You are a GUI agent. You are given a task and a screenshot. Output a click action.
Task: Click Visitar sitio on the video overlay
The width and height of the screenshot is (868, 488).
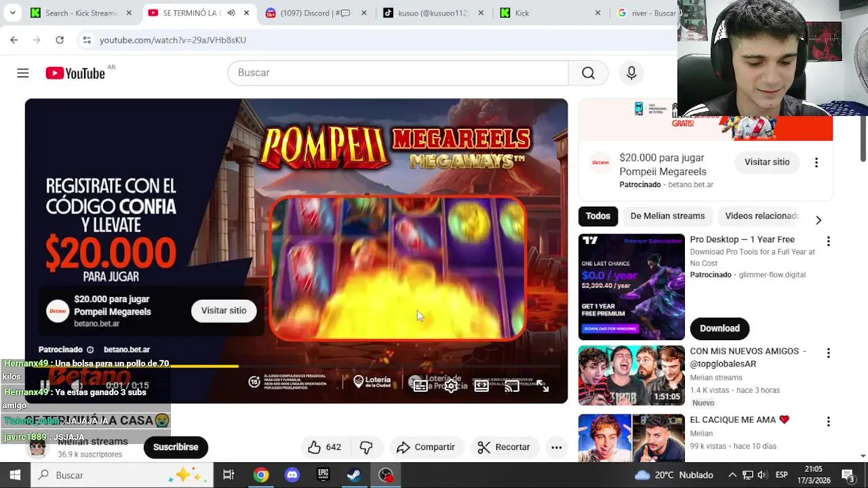click(224, 310)
